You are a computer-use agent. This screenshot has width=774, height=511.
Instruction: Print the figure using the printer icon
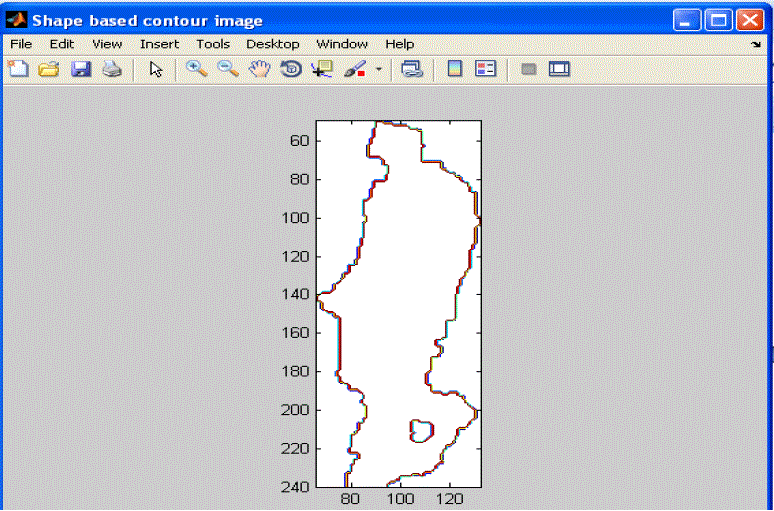(112, 69)
